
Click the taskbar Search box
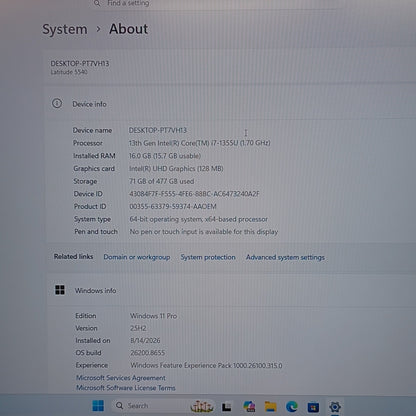pos(152,406)
